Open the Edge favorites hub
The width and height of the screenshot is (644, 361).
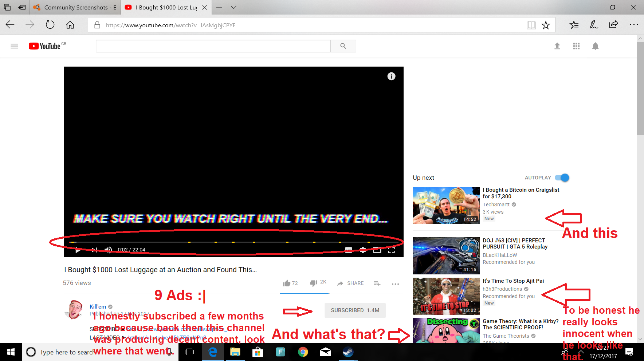click(574, 25)
